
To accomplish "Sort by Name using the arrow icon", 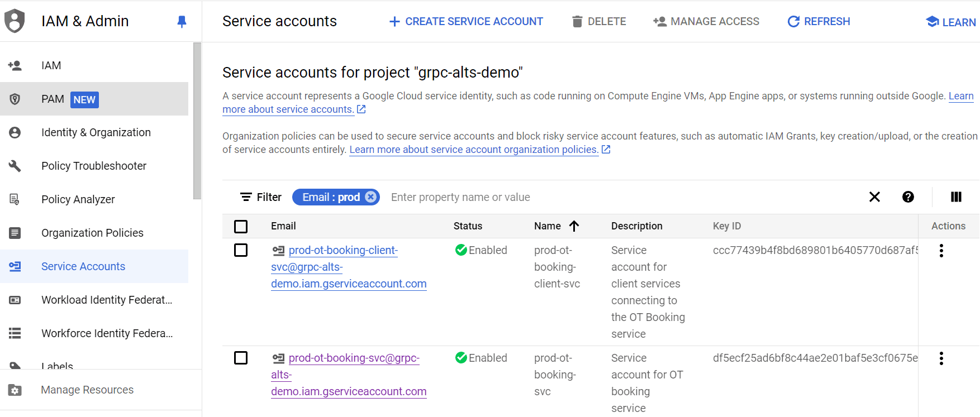I will tap(574, 226).
